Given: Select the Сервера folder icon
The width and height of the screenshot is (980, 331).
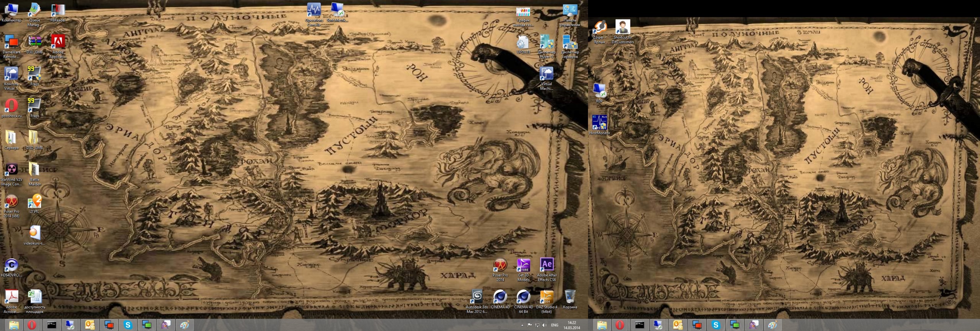Looking at the screenshot, I should [x=11, y=140].
